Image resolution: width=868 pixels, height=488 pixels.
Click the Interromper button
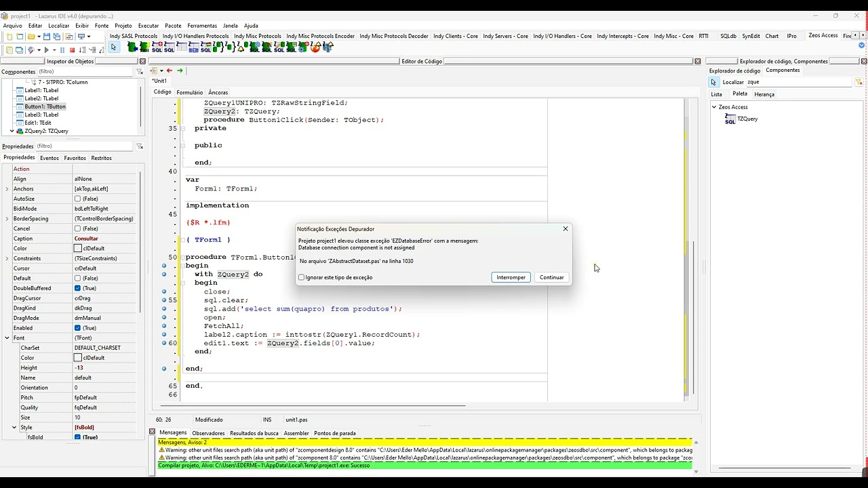[x=511, y=277]
